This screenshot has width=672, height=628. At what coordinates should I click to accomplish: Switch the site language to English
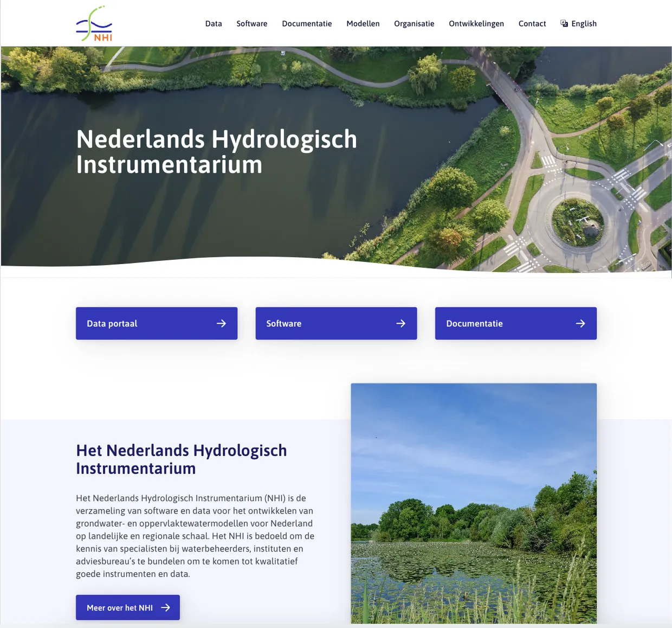584,23
